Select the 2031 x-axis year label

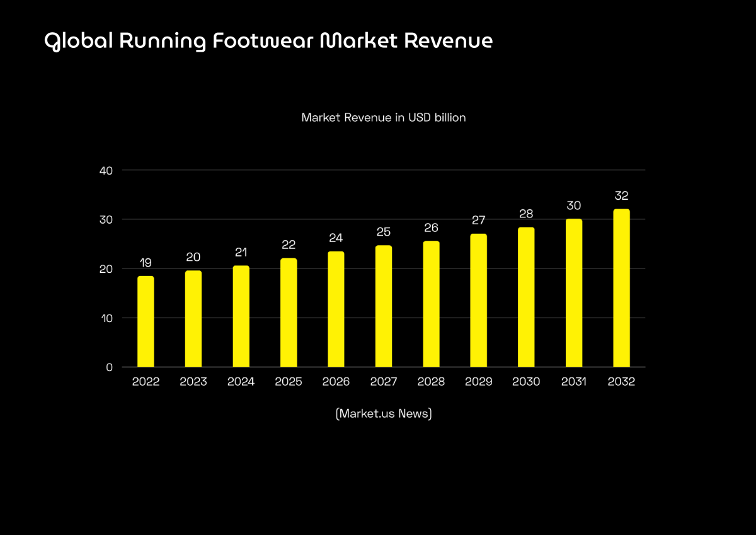(573, 382)
